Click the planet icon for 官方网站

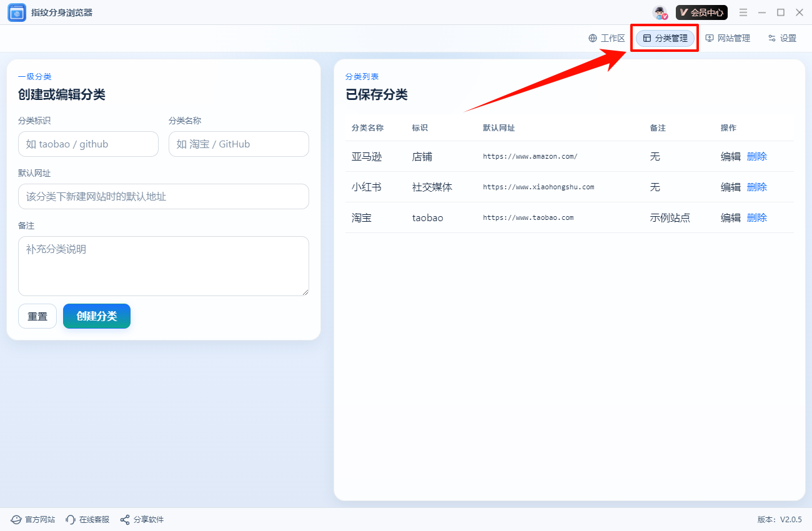pos(16,520)
